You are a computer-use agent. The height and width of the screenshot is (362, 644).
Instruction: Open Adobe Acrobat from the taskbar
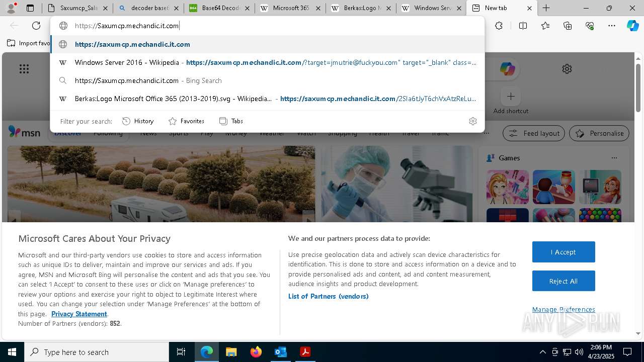(305, 352)
